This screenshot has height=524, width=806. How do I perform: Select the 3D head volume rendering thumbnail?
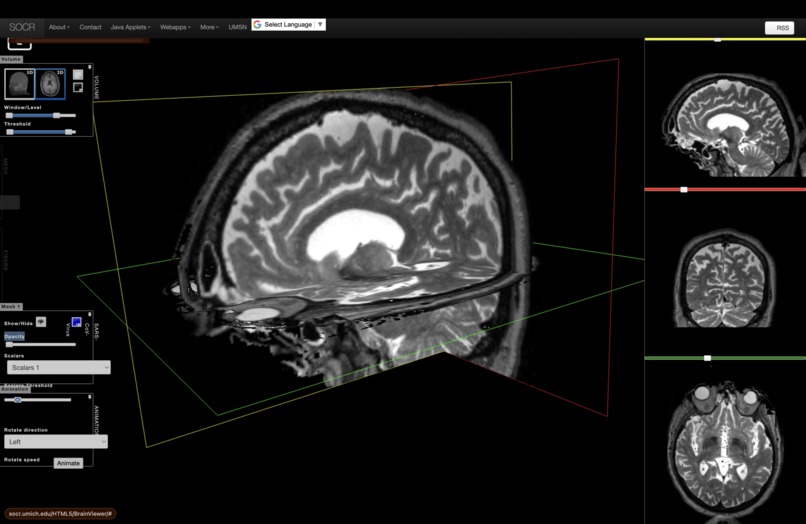click(x=20, y=83)
